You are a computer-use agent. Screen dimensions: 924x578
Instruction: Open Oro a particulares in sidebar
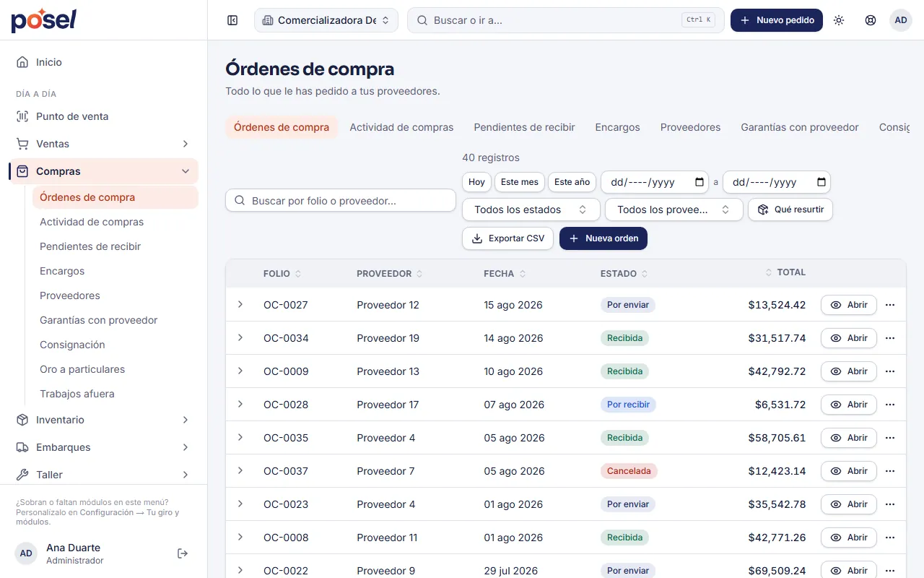coord(115,369)
